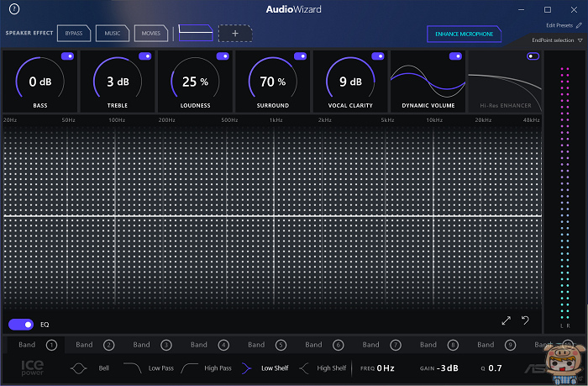
Task: Choose the Low Pass filter label
Action: click(x=161, y=368)
